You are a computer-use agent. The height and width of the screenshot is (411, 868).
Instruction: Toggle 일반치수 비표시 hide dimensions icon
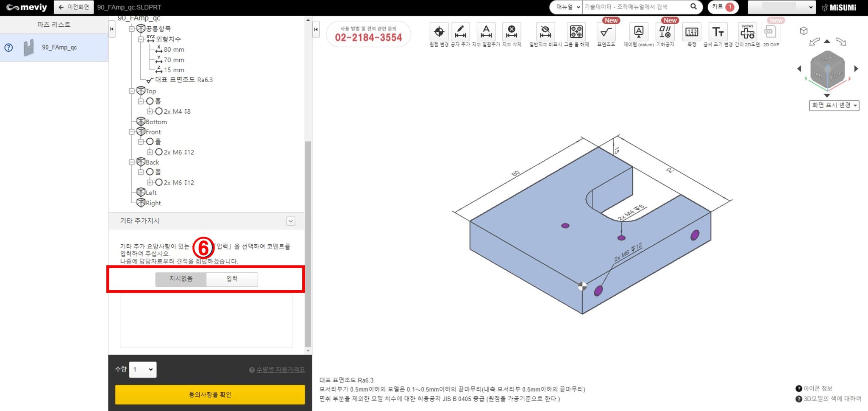[545, 32]
